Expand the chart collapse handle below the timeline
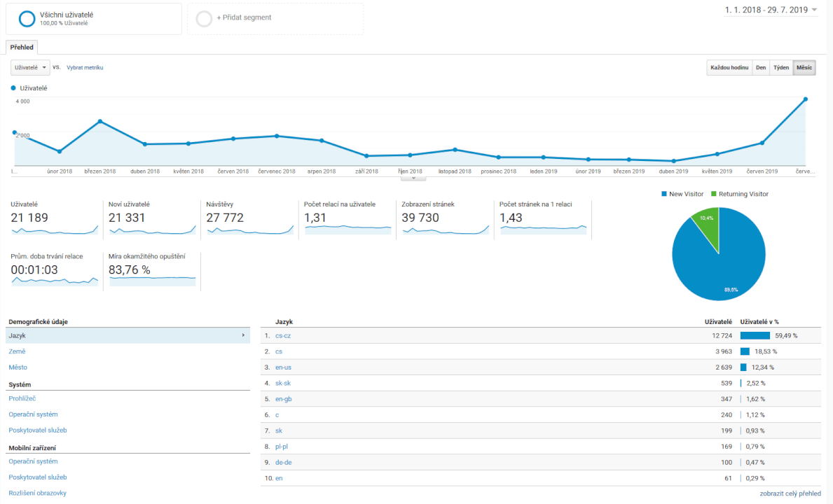The height and width of the screenshot is (504, 833). point(413,178)
